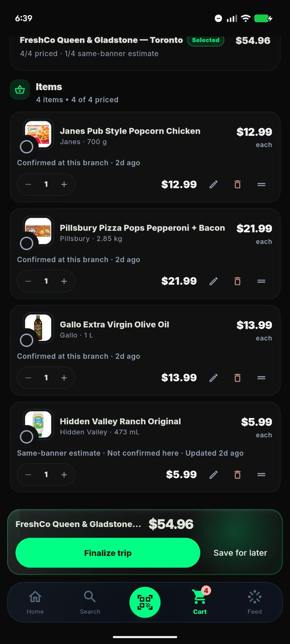Open Gallo Olive Oil product thumbnail
The width and height of the screenshot is (290, 644).
click(x=38, y=327)
